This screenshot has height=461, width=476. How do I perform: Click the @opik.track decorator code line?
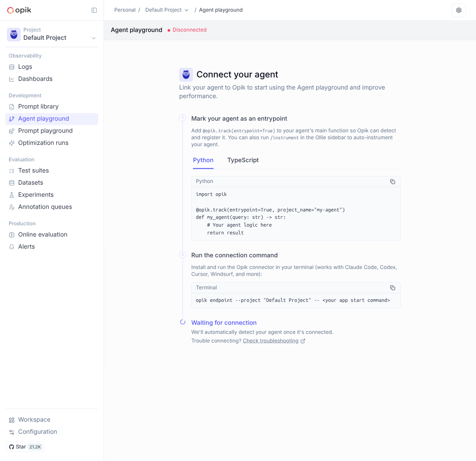pos(270,210)
